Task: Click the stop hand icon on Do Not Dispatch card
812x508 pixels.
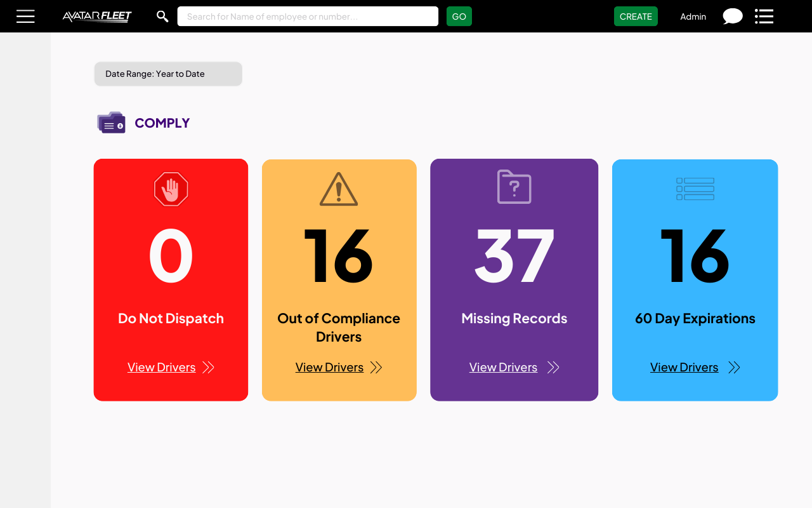Action: click(x=171, y=189)
